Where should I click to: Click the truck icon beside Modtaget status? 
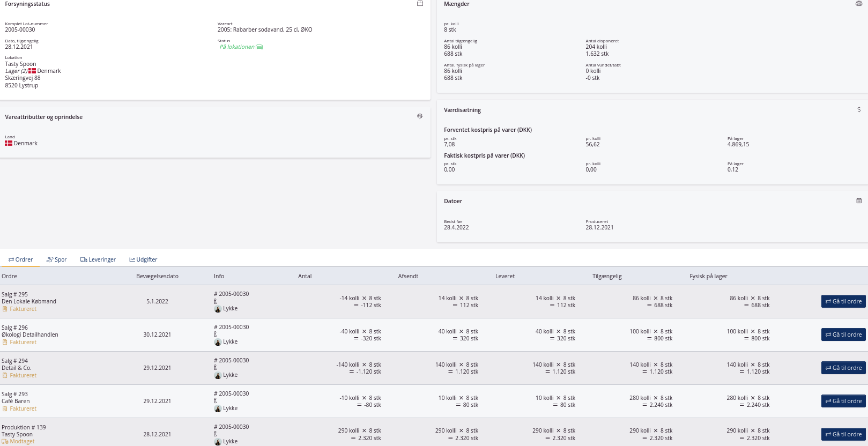point(5,442)
